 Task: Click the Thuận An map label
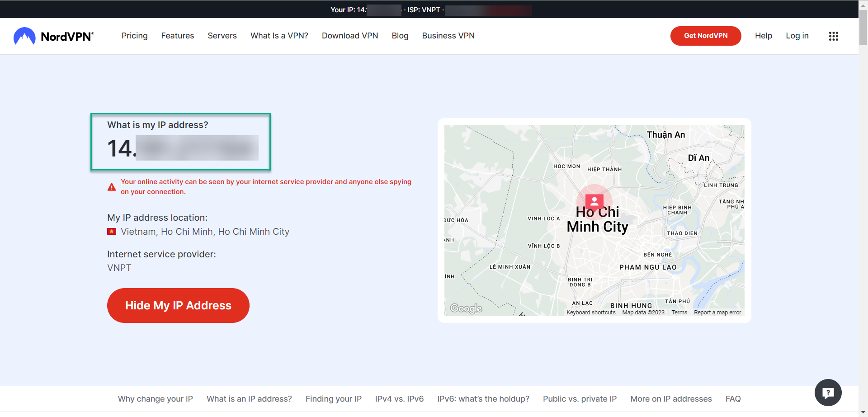point(666,135)
